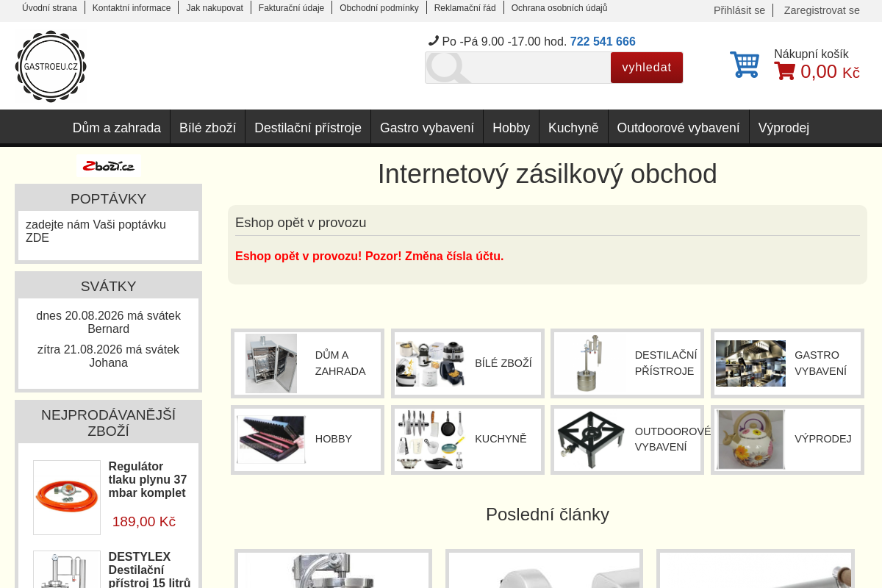882x588 pixels.
Task: Click the GASTROEU.CZ logo
Action: click(51, 66)
